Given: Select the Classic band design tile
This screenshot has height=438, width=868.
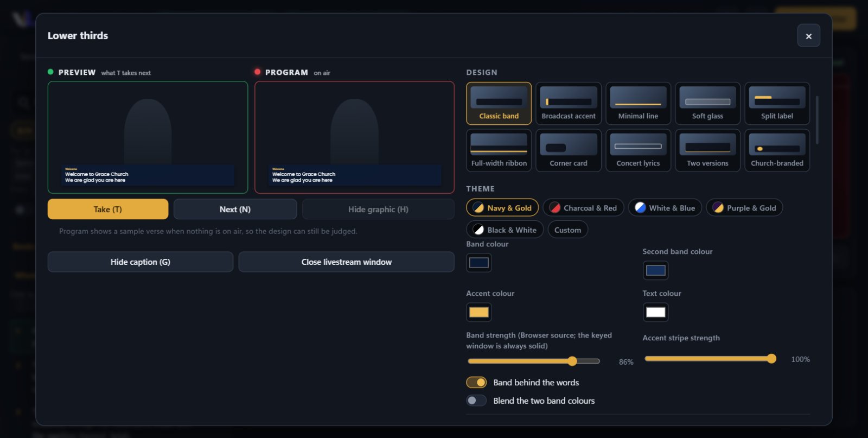Looking at the screenshot, I should click(x=499, y=104).
